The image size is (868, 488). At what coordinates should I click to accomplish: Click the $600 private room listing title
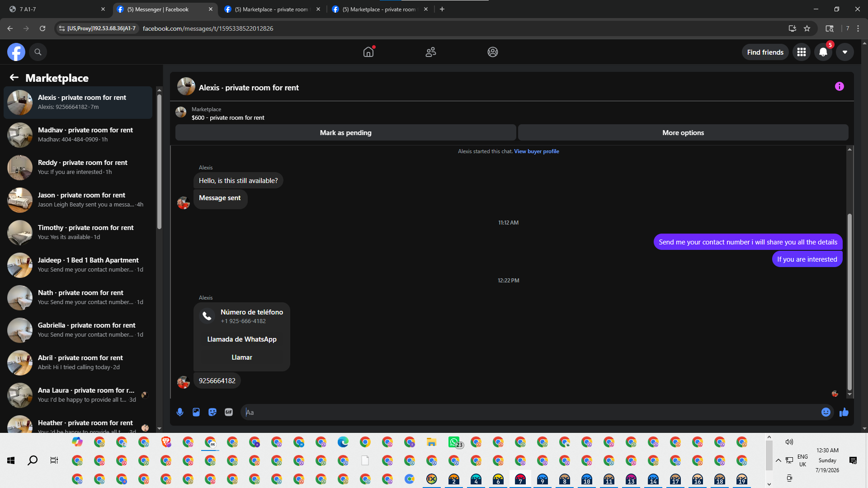coord(228,118)
